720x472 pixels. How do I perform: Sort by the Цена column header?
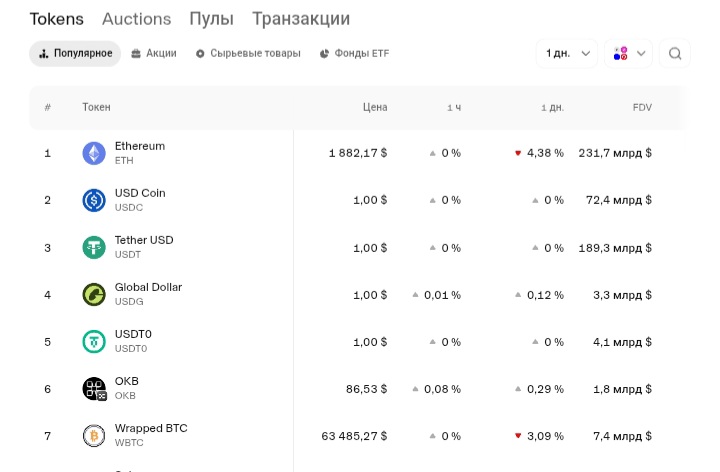pyautogui.click(x=375, y=107)
